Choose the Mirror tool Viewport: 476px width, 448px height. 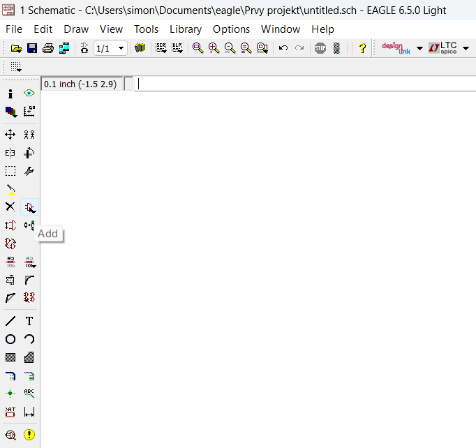(x=10, y=153)
